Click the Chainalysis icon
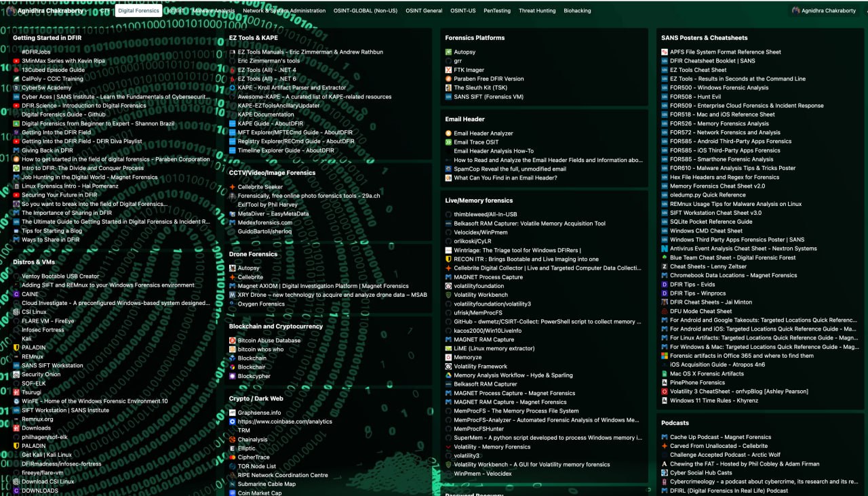This screenshot has height=496, width=868. pyautogui.click(x=233, y=440)
